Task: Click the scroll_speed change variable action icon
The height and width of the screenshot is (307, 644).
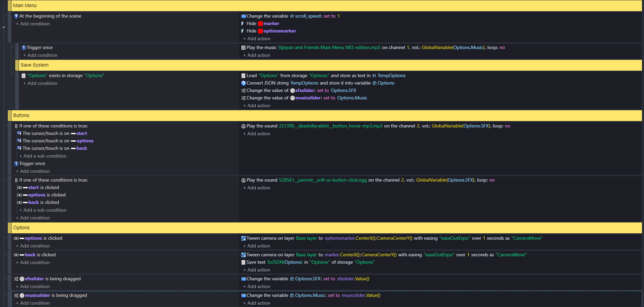Action: point(243,16)
